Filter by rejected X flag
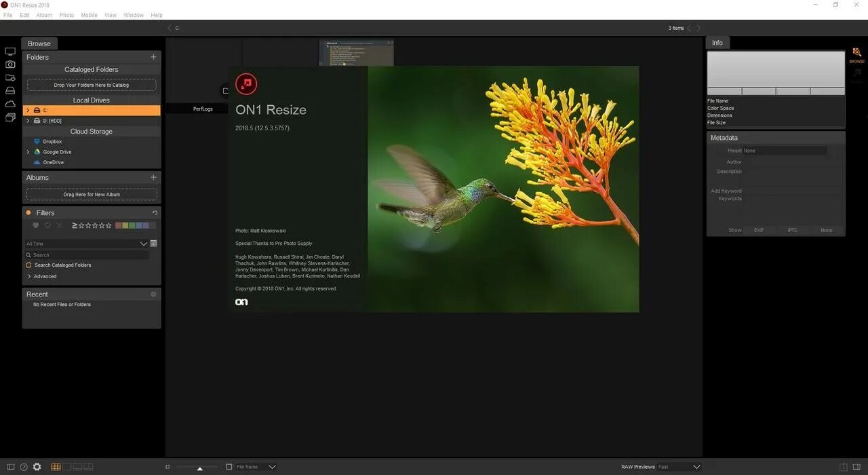868x475 pixels. coord(59,225)
